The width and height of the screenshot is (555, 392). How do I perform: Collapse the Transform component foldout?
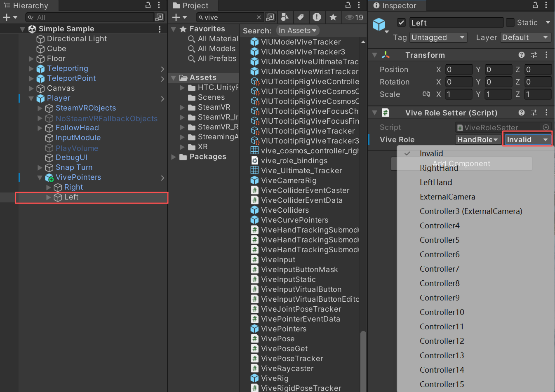(x=375, y=55)
